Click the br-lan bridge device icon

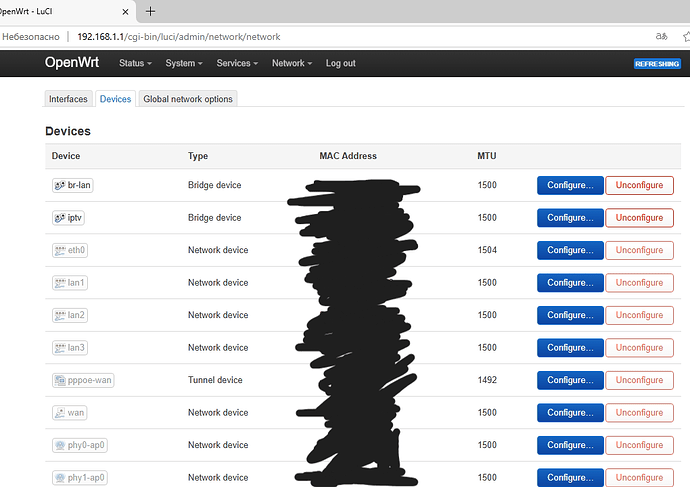coord(60,185)
